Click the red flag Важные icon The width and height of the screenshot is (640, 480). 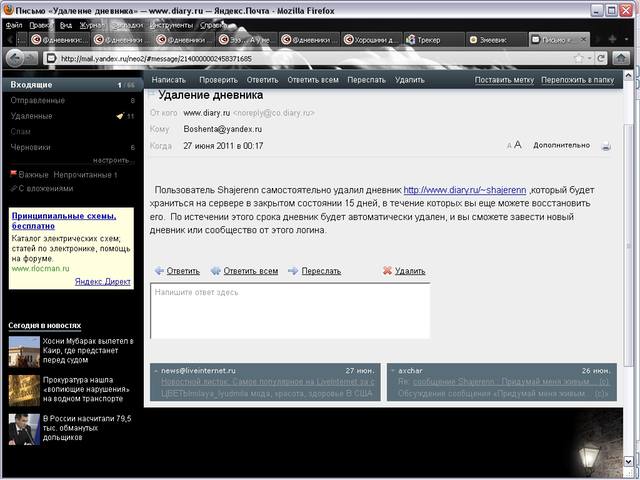pos(13,174)
